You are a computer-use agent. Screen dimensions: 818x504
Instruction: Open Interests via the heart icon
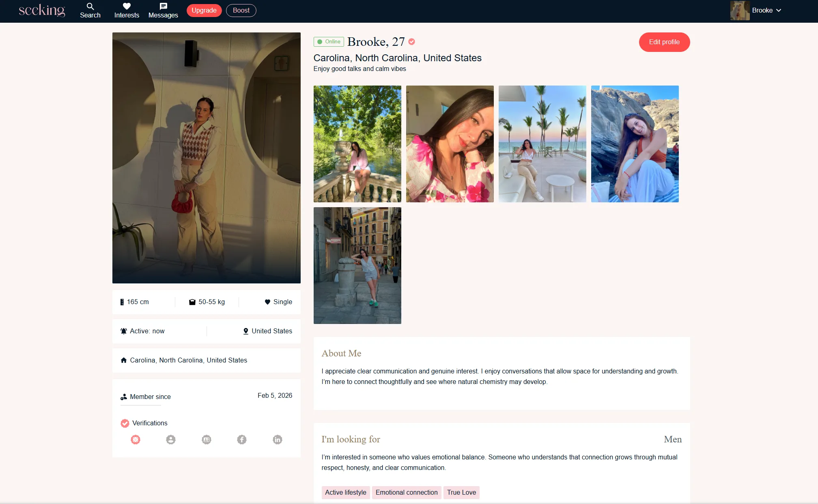tap(127, 7)
